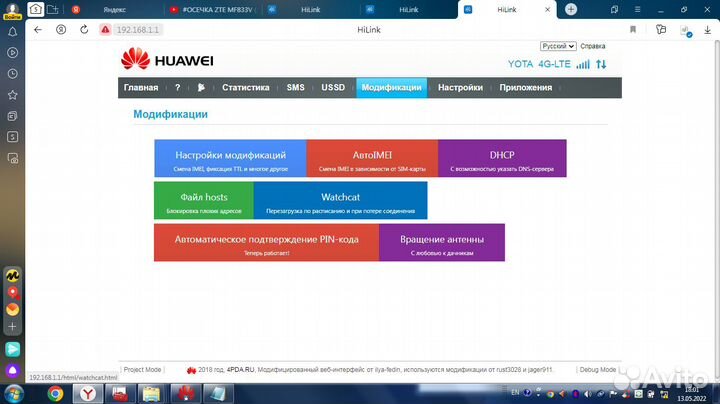Viewport: 720px width, 404px height.
Task: Reload the page with refresh icon
Action: pos(84,30)
